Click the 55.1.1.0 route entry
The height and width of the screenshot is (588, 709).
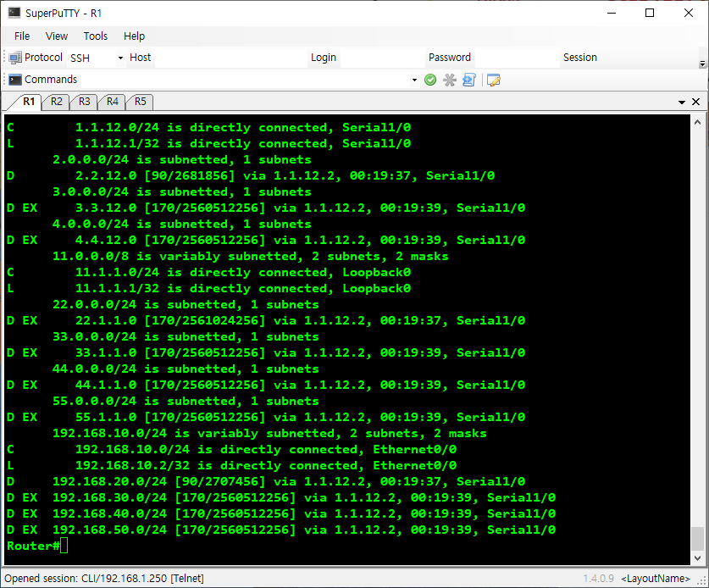point(266,417)
